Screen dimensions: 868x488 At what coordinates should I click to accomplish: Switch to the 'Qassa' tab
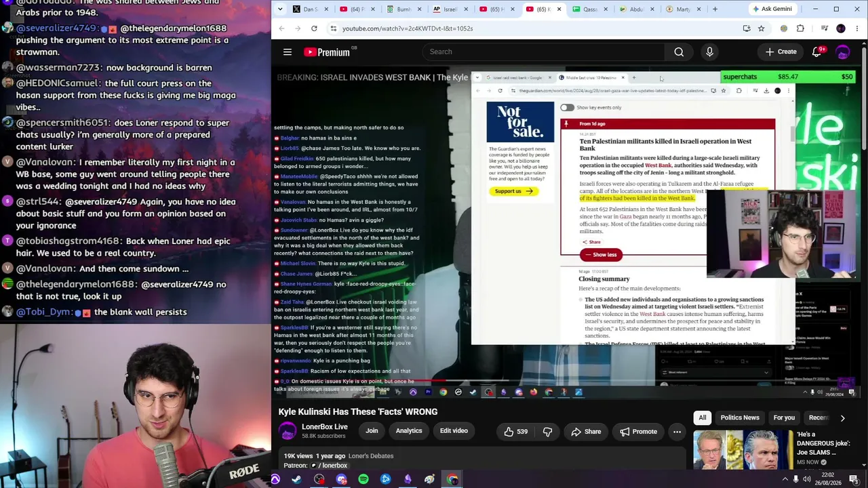(590, 9)
